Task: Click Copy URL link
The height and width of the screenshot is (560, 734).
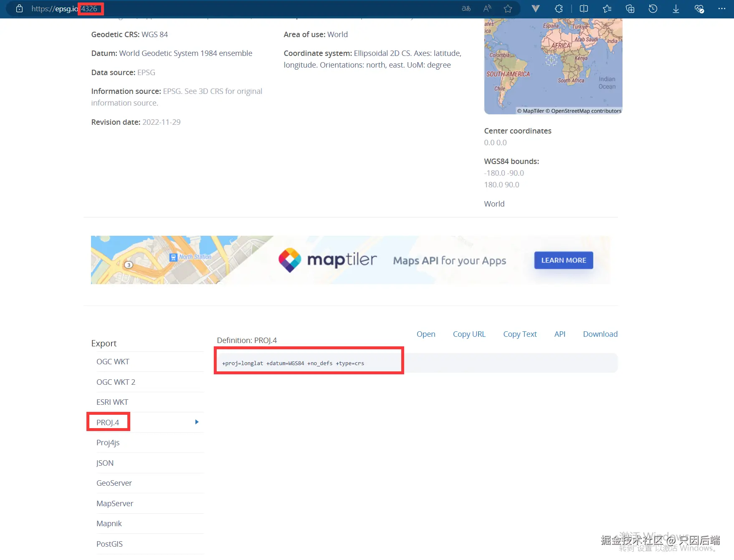Action: (x=469, y=334)
